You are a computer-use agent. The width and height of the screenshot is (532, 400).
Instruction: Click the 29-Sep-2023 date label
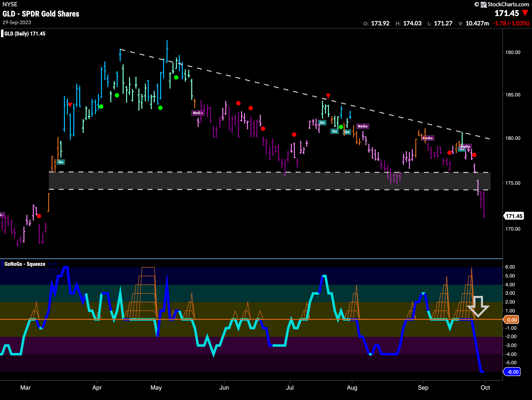[x=17, y=22]
